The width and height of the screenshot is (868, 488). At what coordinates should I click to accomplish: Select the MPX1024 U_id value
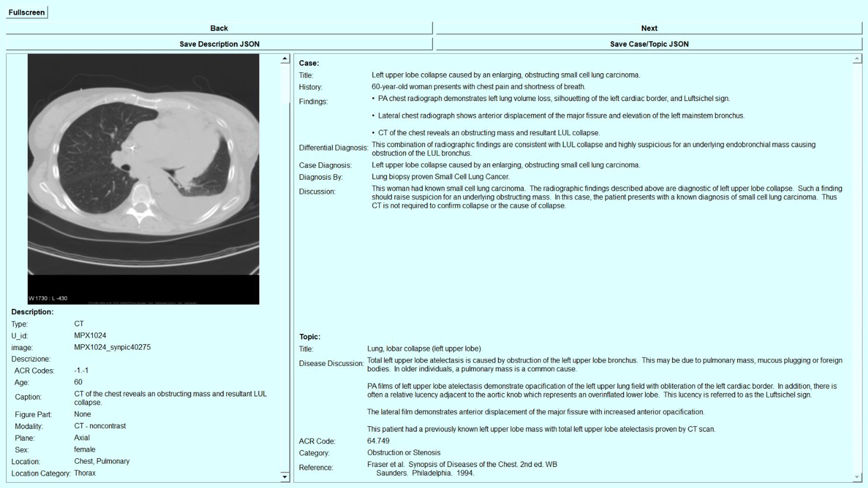[90, 335]
